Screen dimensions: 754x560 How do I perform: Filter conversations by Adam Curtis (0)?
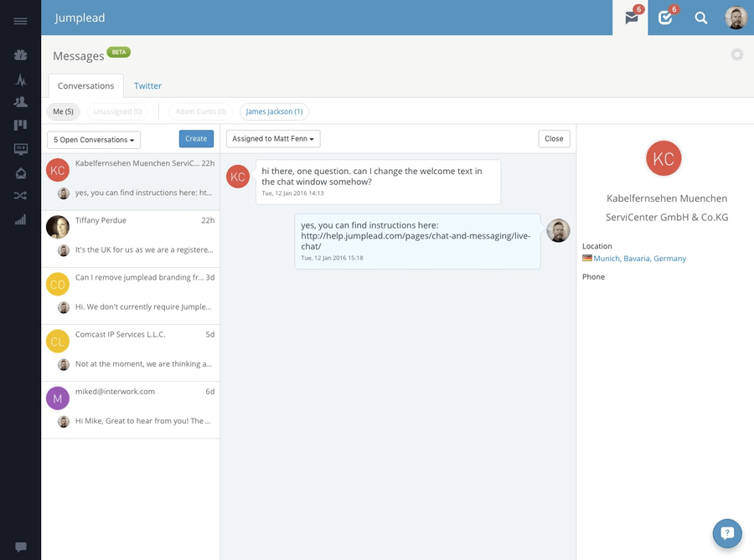[x=200, y=111]
